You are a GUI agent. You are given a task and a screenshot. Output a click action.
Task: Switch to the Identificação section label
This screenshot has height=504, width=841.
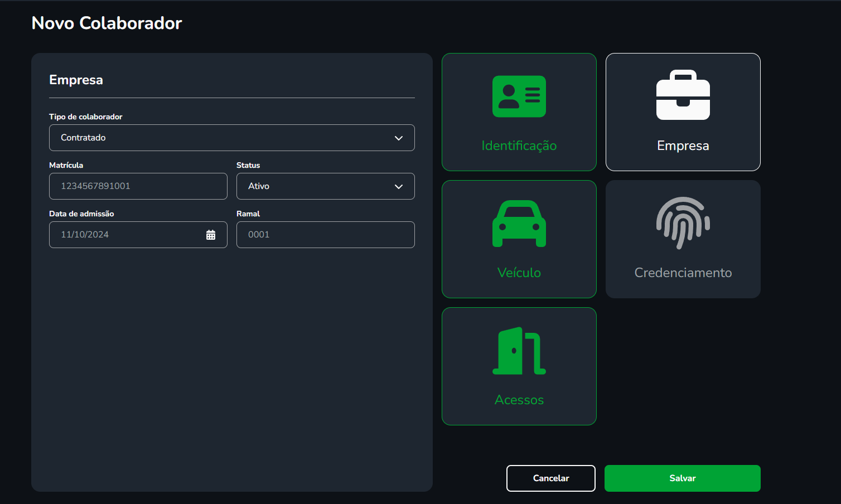coord(519,146)
